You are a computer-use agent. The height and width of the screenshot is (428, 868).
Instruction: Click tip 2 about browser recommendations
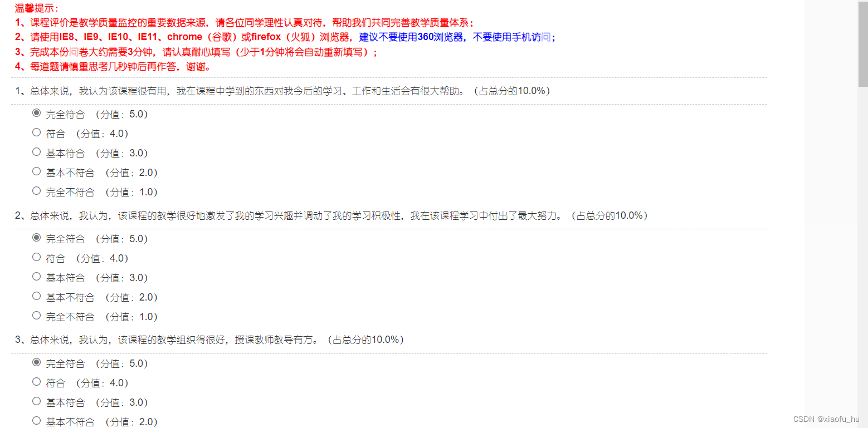pos(285,37)
